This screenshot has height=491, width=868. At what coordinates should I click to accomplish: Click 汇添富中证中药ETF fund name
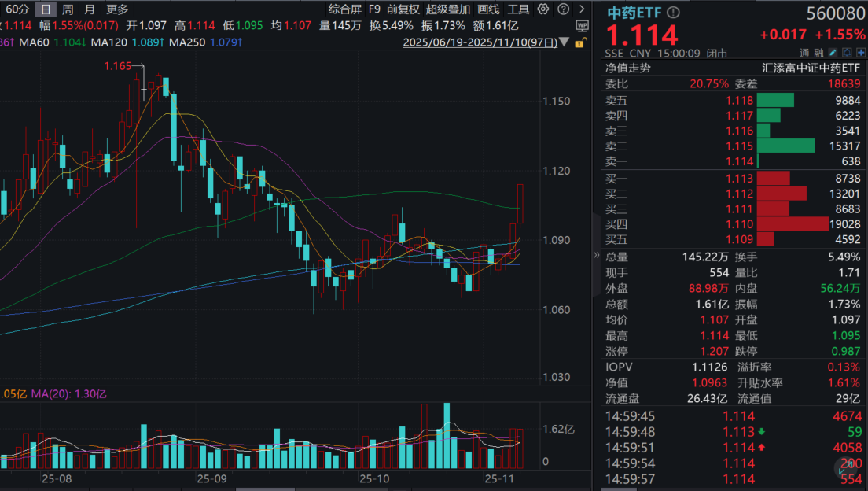pyautogui.click(x=811, y=68)
